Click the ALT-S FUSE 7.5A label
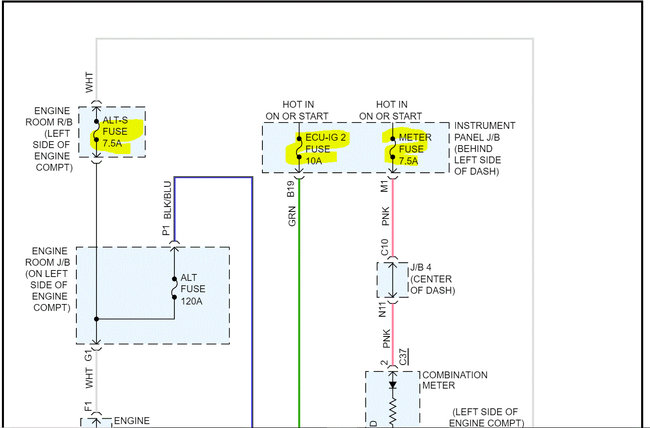The width and height of the screenshot is (650, 428). tap(115, 132)
